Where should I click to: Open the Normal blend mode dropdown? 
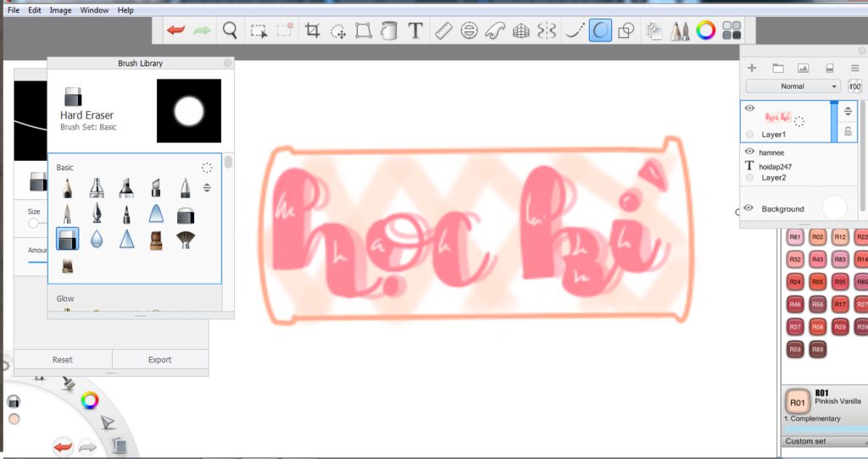click(x=793, y=86)
